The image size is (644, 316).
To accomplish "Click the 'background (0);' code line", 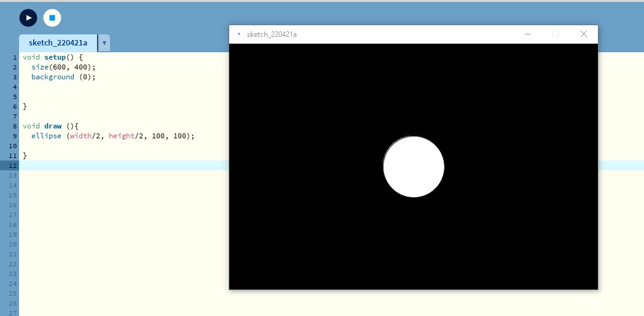I will [63, 77].
